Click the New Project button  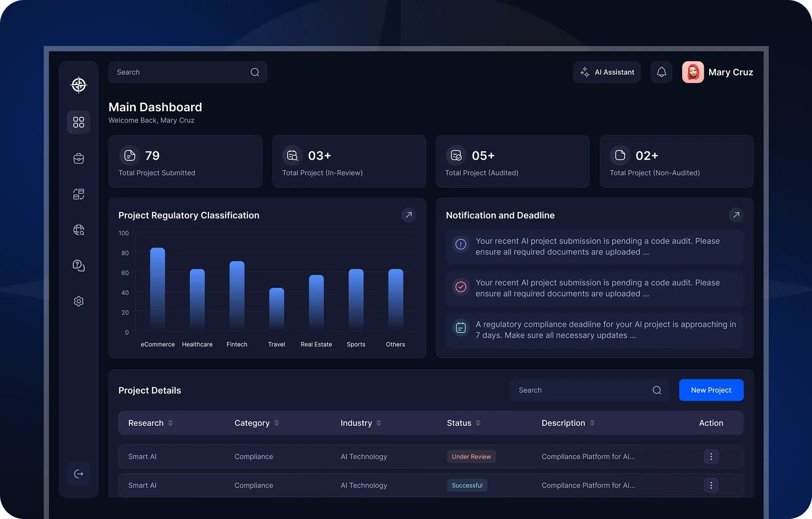pyautogui.click(x=711, y=390)
